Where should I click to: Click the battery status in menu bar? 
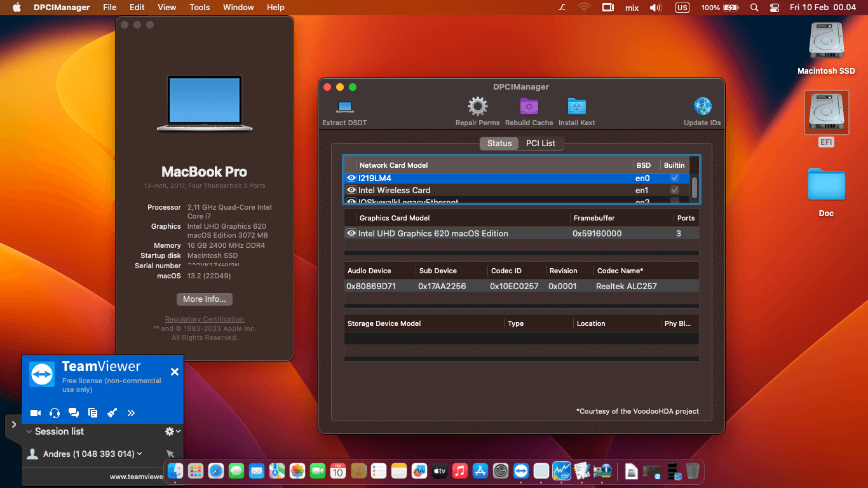tap(720, 8)
